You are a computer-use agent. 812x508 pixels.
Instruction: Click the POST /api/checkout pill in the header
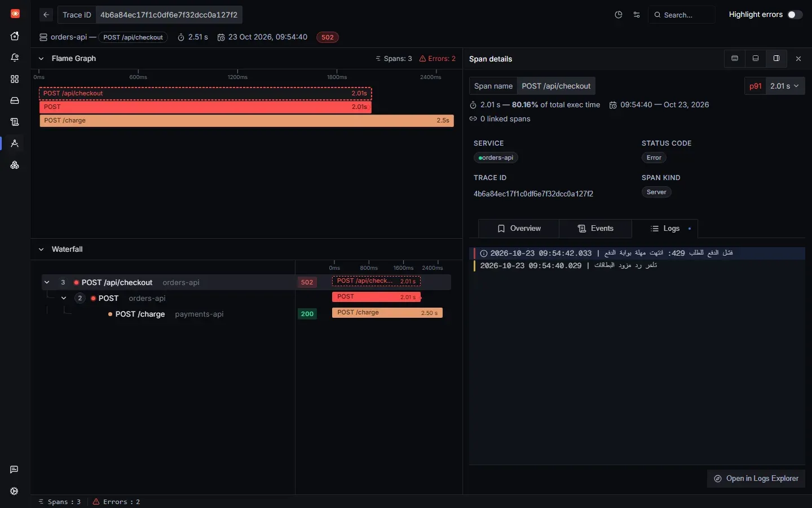[x=133, y=37]
